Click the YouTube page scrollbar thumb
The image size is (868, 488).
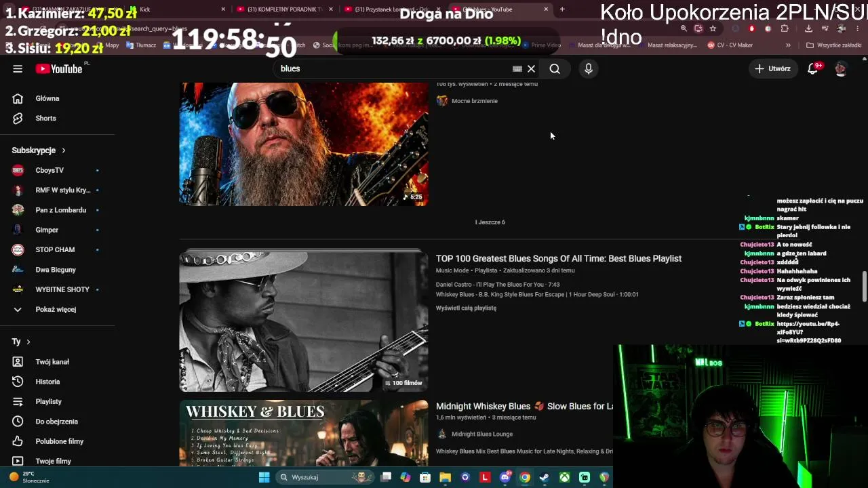(864, 287)
